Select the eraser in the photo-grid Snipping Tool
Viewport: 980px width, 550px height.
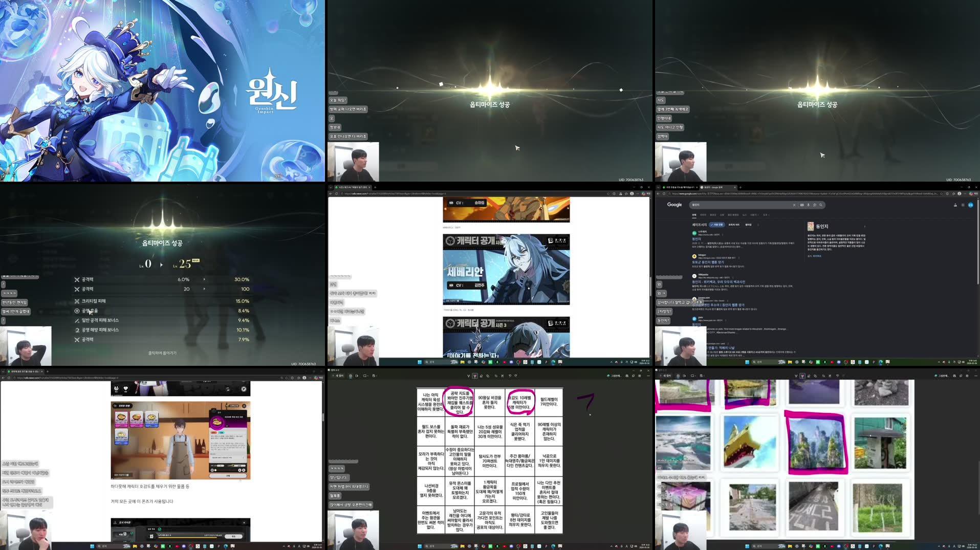(x=809, y=376)
